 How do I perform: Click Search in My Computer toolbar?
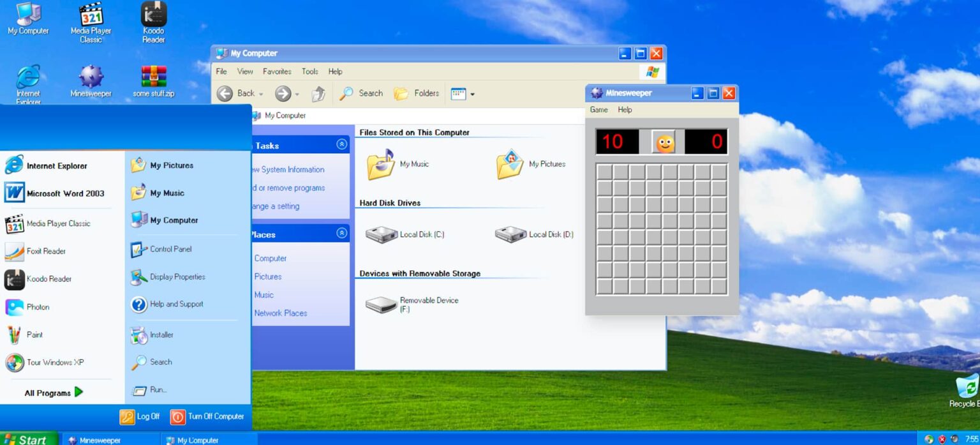(361, 93)
